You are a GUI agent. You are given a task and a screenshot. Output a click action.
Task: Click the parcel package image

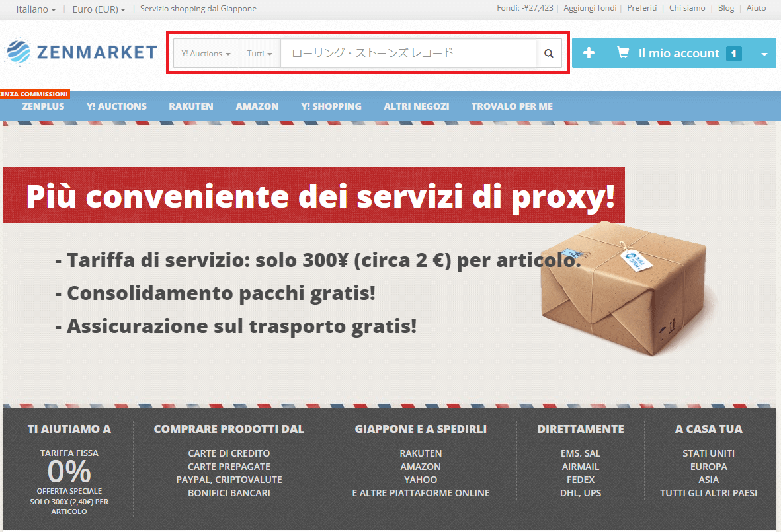(x=624, y=289)
